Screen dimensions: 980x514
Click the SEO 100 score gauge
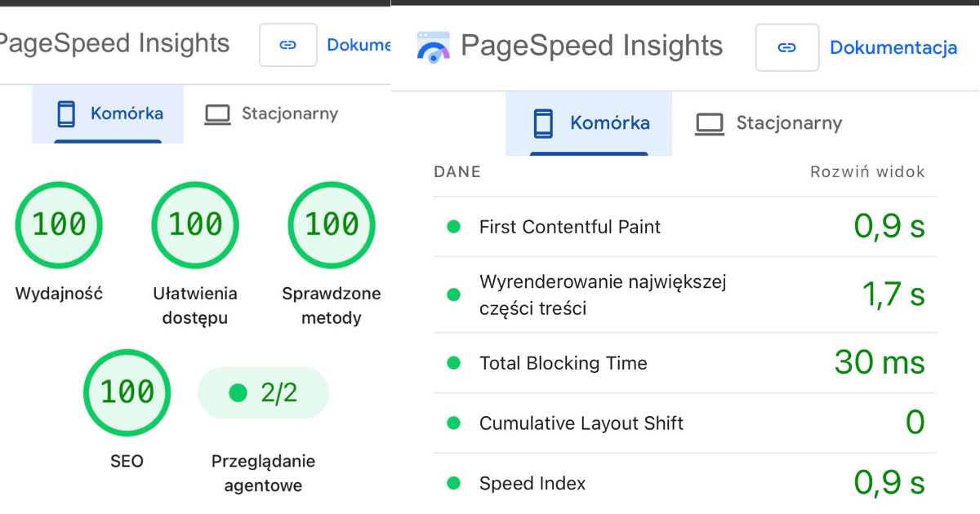pyautogui.click(x=127, y=392)
